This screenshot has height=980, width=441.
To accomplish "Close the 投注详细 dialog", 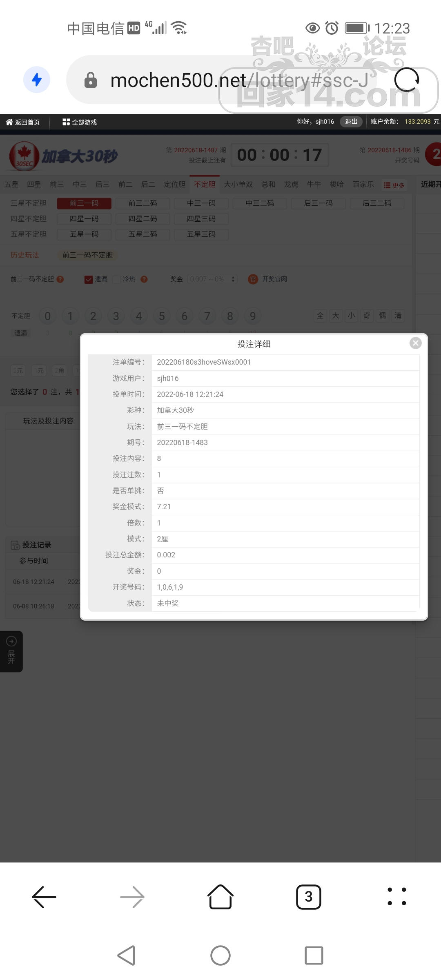I will tap(415, 343).
